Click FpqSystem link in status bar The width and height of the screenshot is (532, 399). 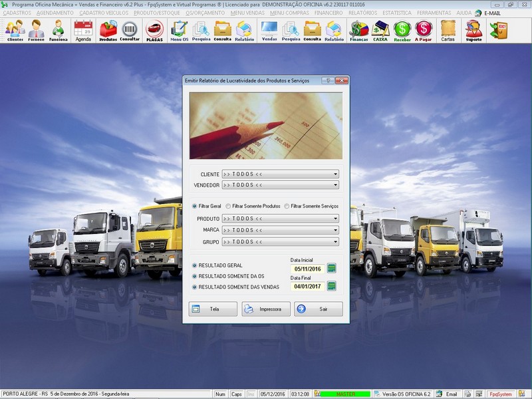[x=501, y=394]
